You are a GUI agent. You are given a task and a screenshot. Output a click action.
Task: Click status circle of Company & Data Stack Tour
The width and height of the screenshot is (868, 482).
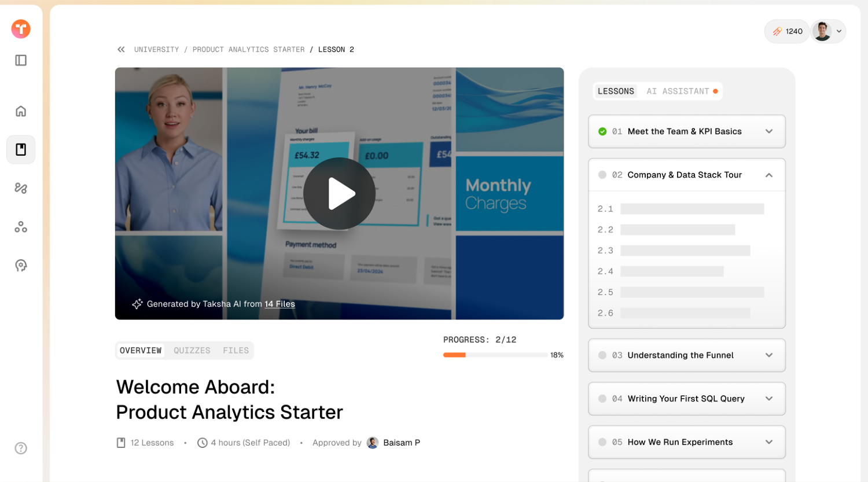tap(602, 175)
